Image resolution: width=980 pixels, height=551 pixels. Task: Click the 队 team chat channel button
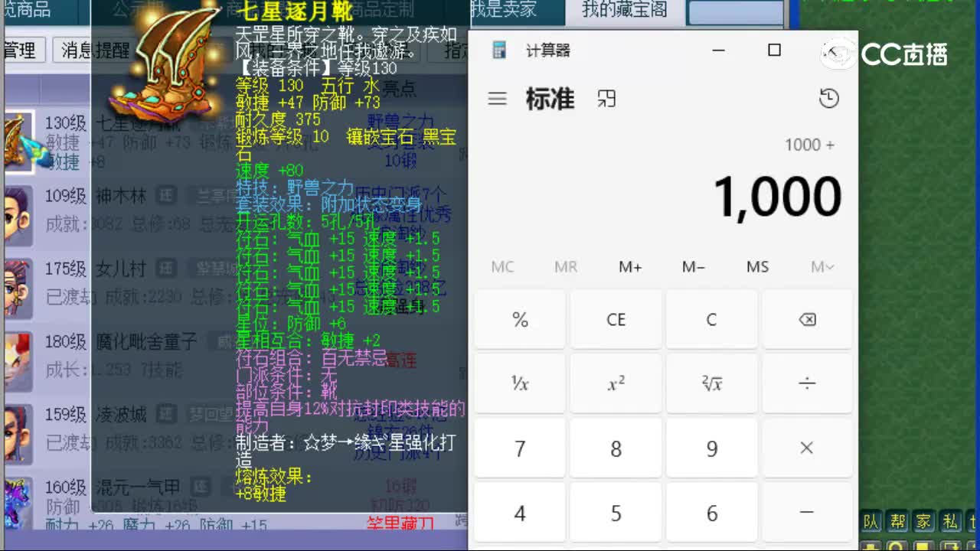871,522
